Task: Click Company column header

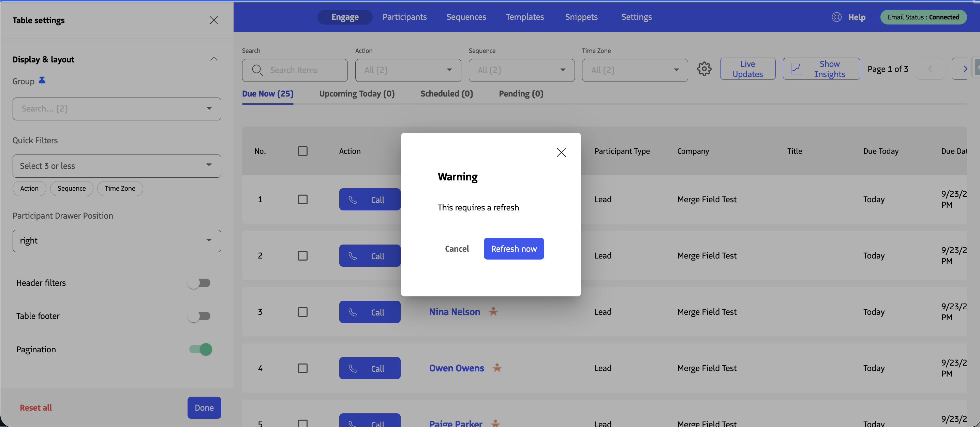Action: [693, 151]
